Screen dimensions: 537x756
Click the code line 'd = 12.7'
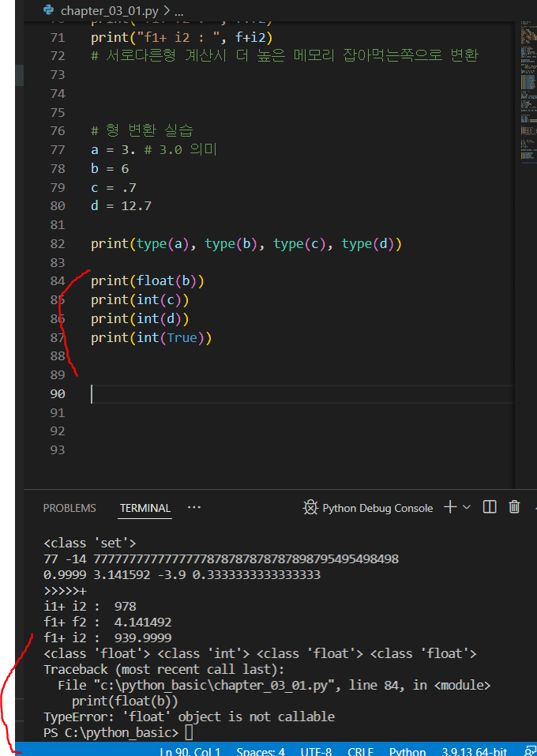(122, 206)
